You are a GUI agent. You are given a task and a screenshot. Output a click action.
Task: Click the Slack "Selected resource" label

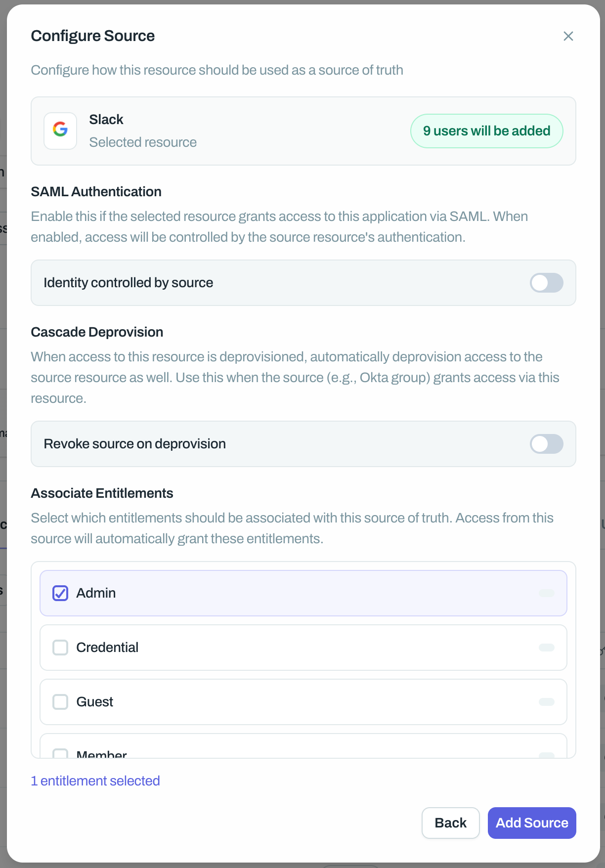click(143, 142)
